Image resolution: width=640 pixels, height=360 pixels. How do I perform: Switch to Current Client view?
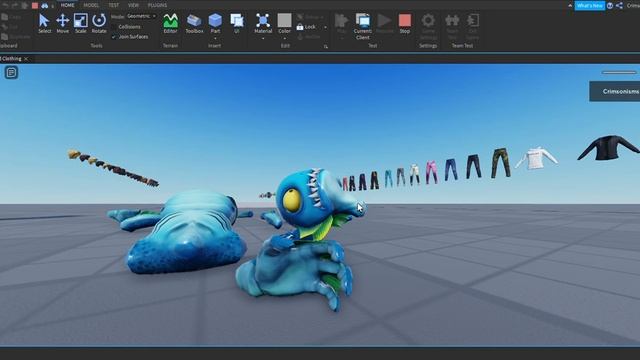click(362, 26)
